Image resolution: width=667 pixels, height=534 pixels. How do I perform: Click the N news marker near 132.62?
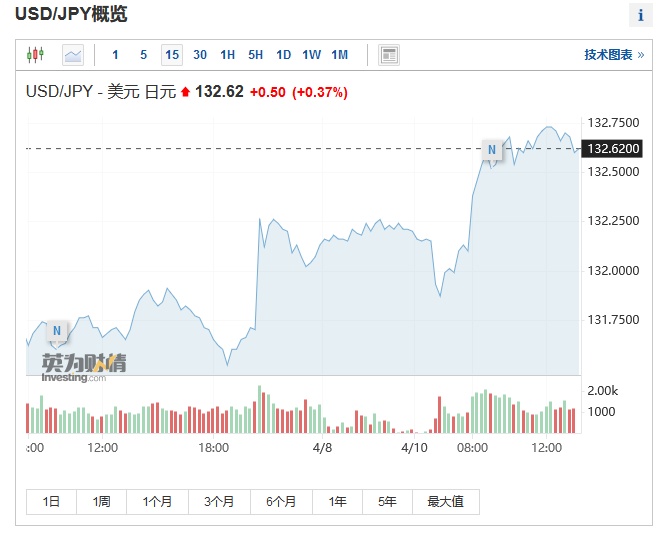(491, 150)
